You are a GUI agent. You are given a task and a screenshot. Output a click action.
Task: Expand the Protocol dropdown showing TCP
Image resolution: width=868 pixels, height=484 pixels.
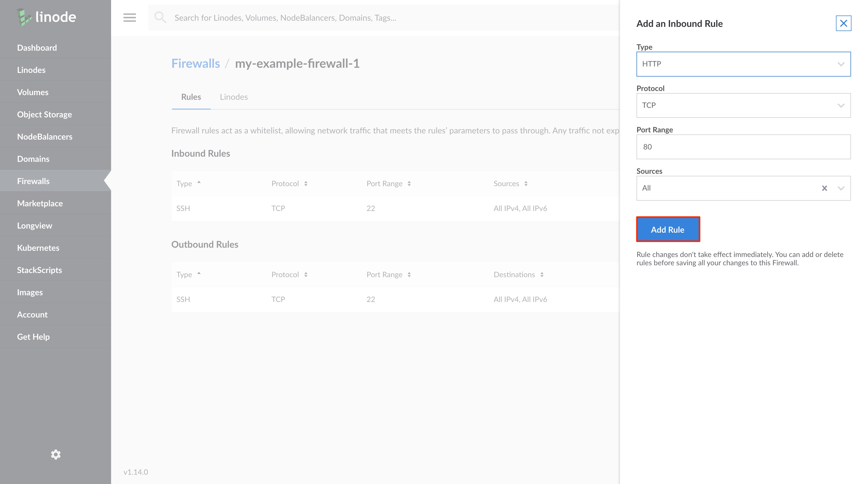[x=743, y=105]
